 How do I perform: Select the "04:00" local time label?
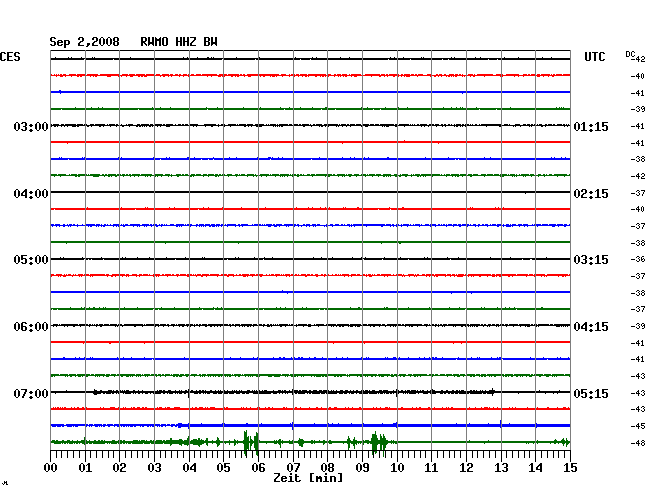31,194
